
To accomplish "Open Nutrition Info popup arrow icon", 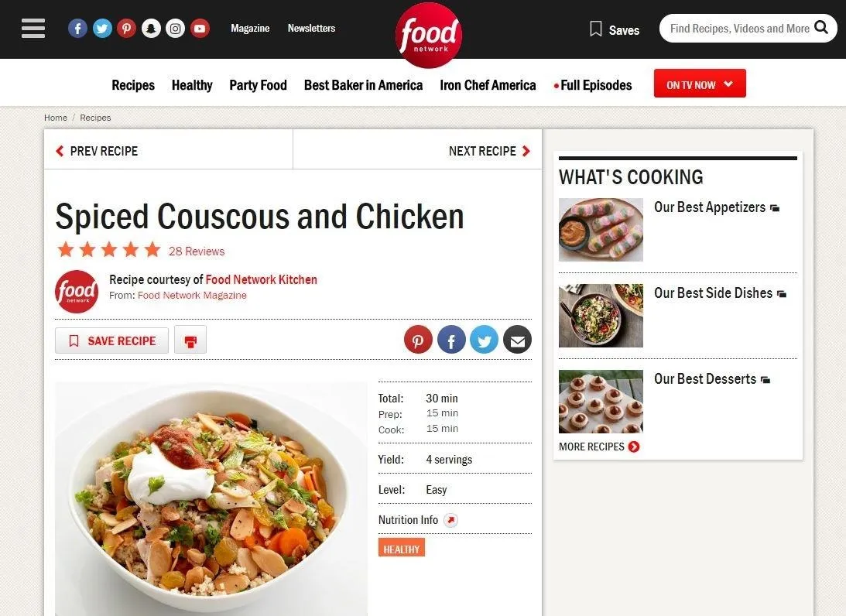I will (450, 520).
